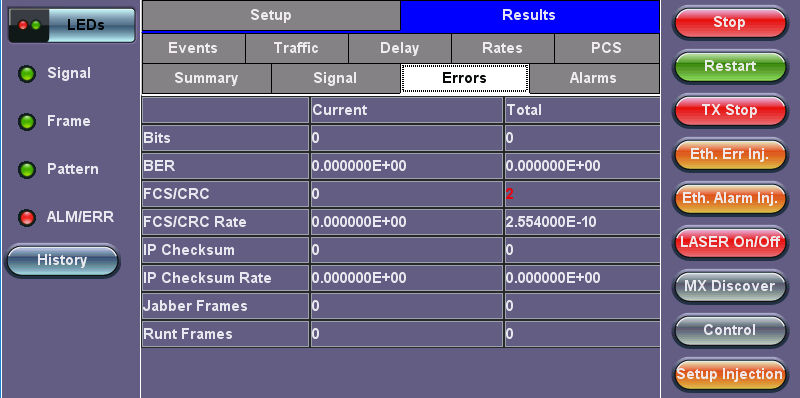Select the Errors tab
The image size is (800, 398).
coord(465,79)
